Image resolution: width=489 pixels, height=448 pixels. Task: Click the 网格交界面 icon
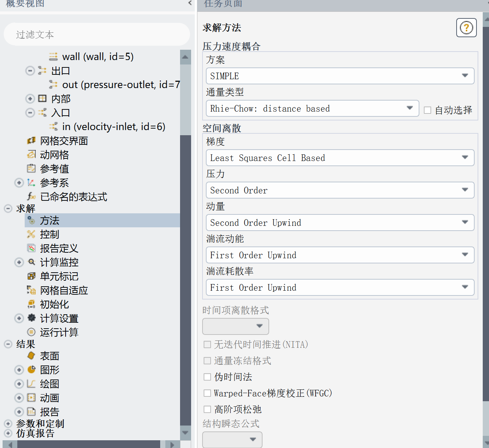pos(32,140)
